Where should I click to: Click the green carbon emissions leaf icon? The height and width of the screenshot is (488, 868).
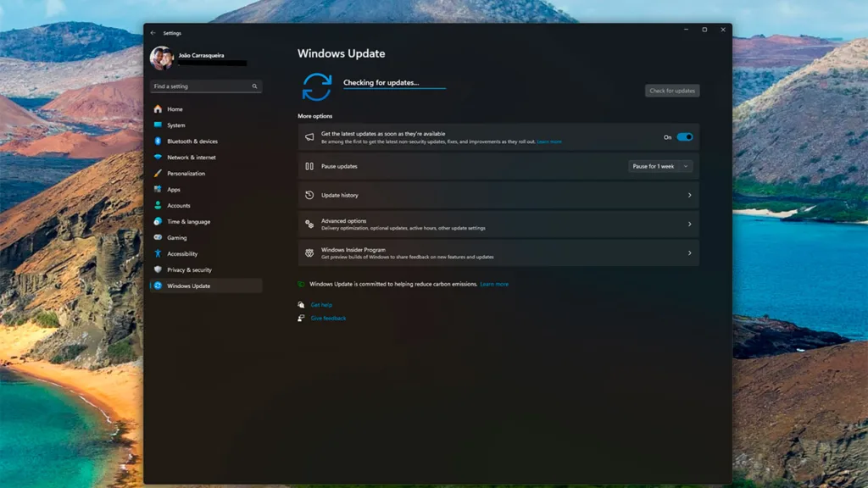tap(301, 284)
